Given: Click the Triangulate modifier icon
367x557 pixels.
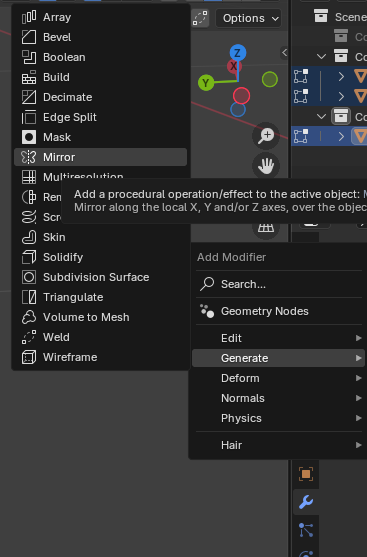Looking at the screenshot, I should (29, 297).
